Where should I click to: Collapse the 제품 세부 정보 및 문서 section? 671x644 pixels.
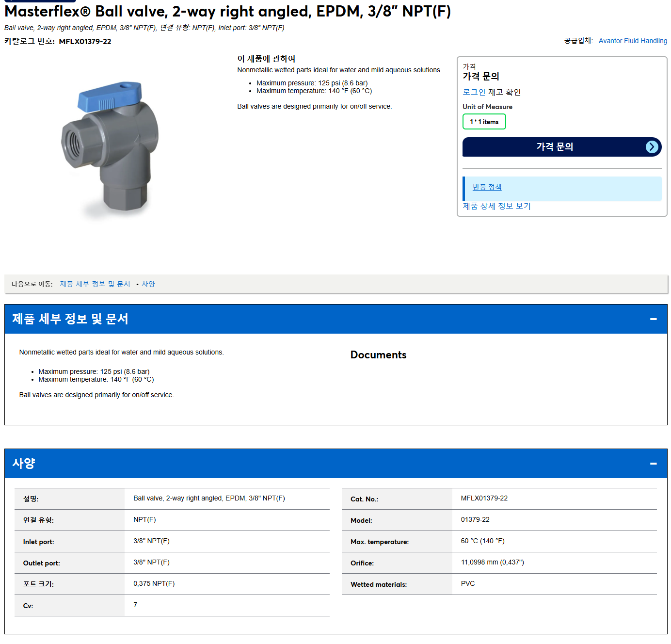click(653, 319)
